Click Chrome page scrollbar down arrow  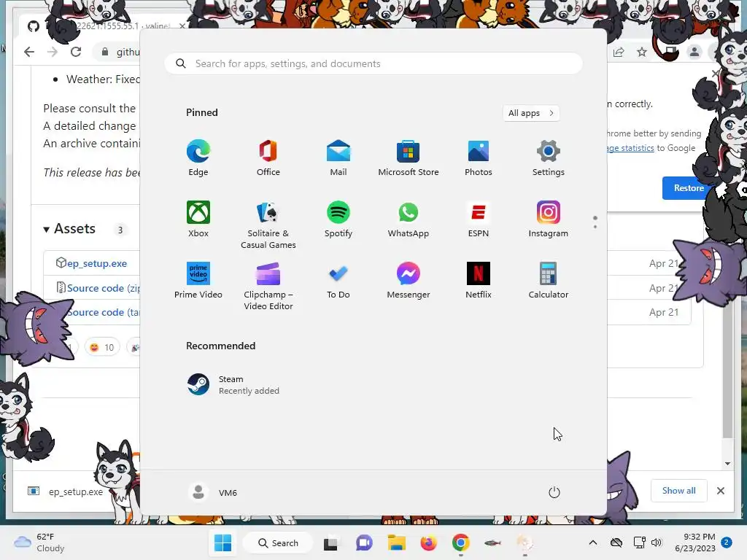tap(727, 463)
